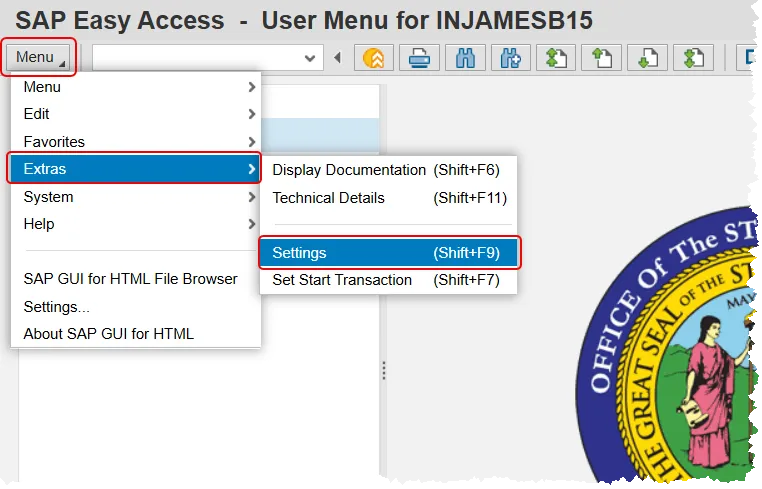The width and height of the screenshot is (762, 489).
Task: Click the vertical splitter handle dots
Action: click(384, 370)
